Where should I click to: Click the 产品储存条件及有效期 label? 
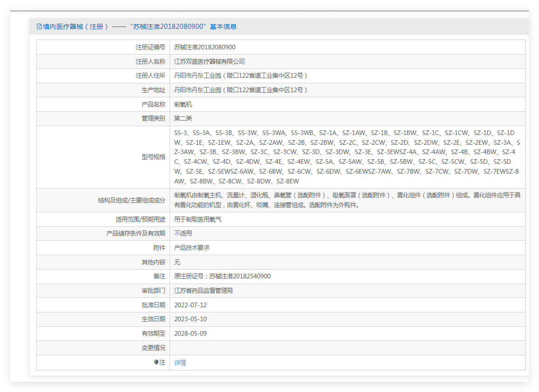coord(136,233)
